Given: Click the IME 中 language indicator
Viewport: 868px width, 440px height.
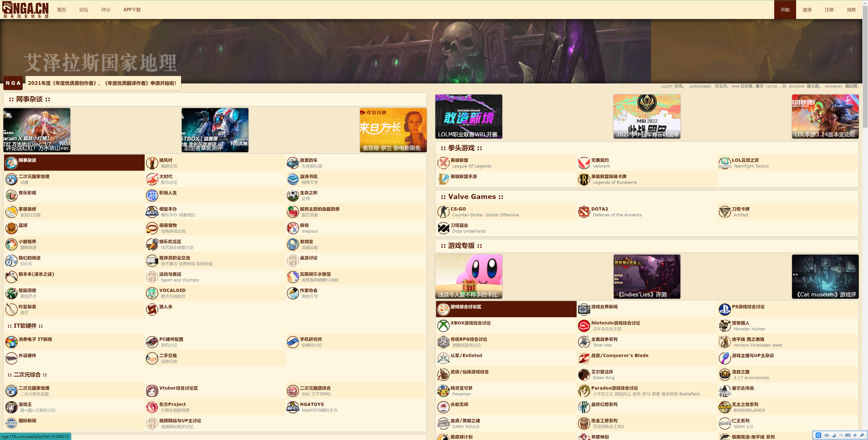Looking at the screenshot, I should coord(827,435).
